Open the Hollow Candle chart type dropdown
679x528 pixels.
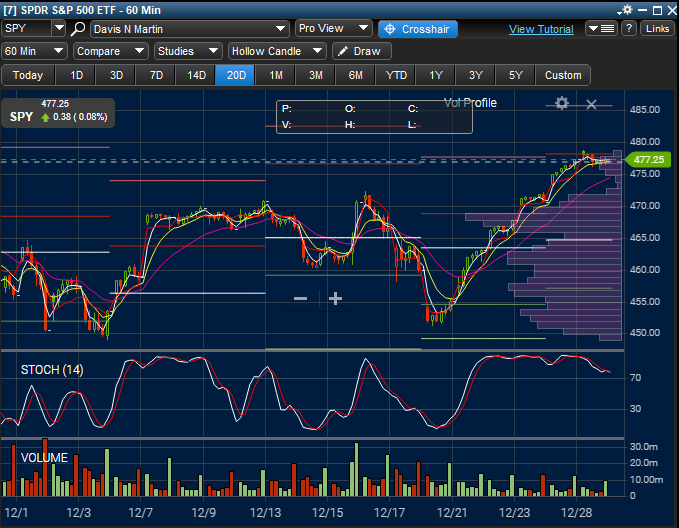277,51
